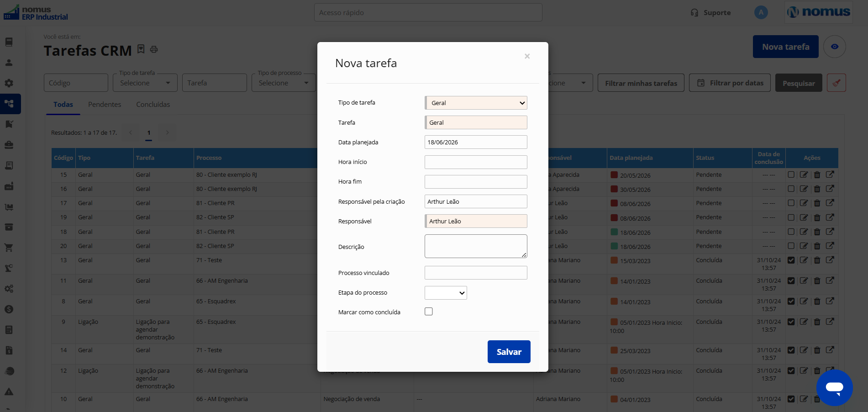Viewport: 868px width, 412px height.
Task: Open task 18 external link icon
Action: tap(830, 232)
